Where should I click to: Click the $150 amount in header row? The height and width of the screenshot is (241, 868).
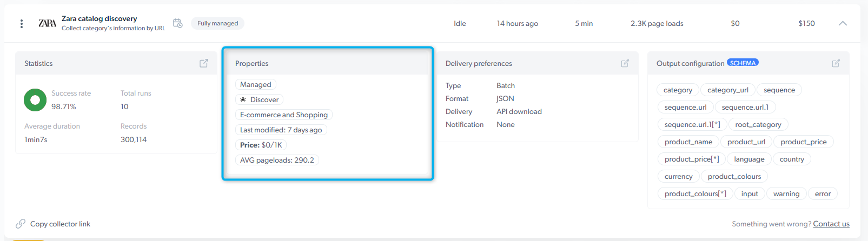pyautogui.click(x=806, y=23)
